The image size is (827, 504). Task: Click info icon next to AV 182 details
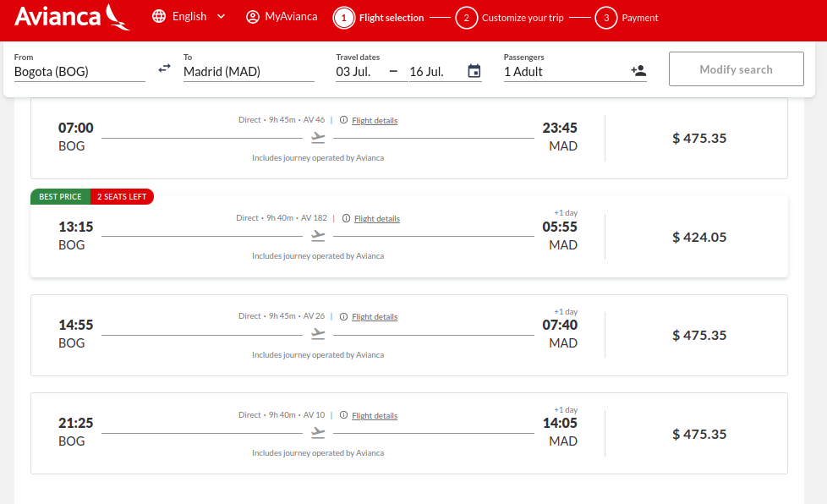point(346,218)
